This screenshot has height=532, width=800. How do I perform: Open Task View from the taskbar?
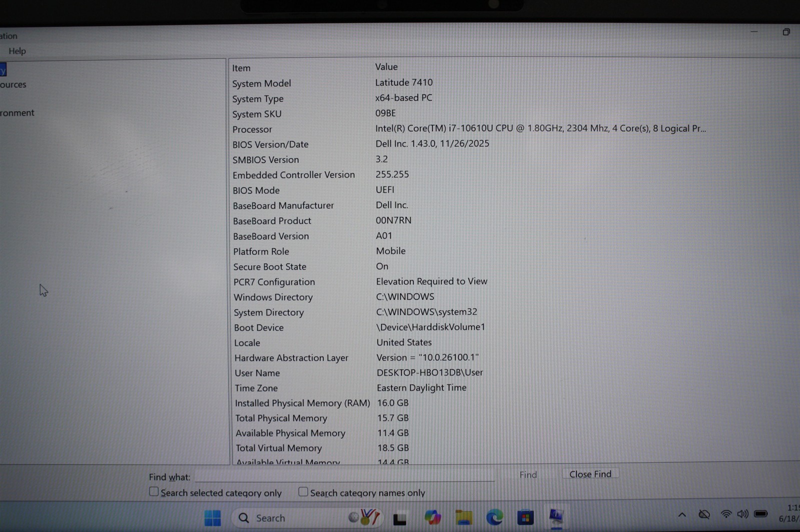(x=400, y=518)
